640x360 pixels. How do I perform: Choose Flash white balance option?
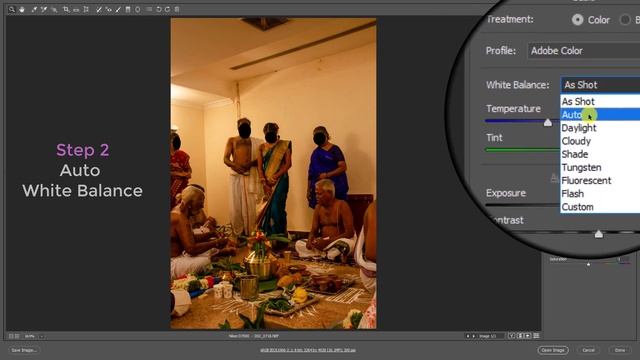click(600, 193)
